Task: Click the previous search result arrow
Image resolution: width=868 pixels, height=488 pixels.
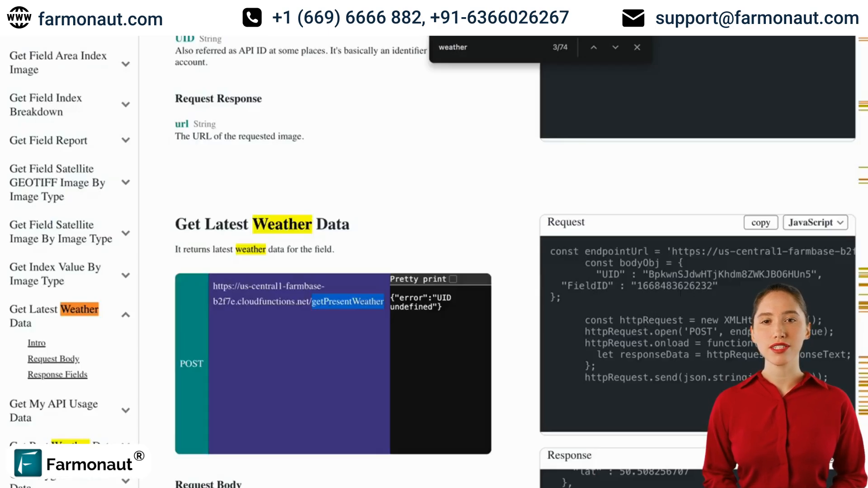Action: [594, 47]
